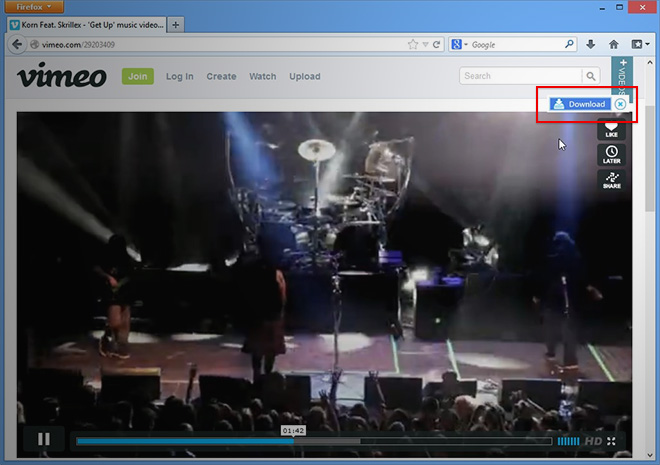Click the page scrollbar down arrow
Screen dimensions: 660x465
650,455
